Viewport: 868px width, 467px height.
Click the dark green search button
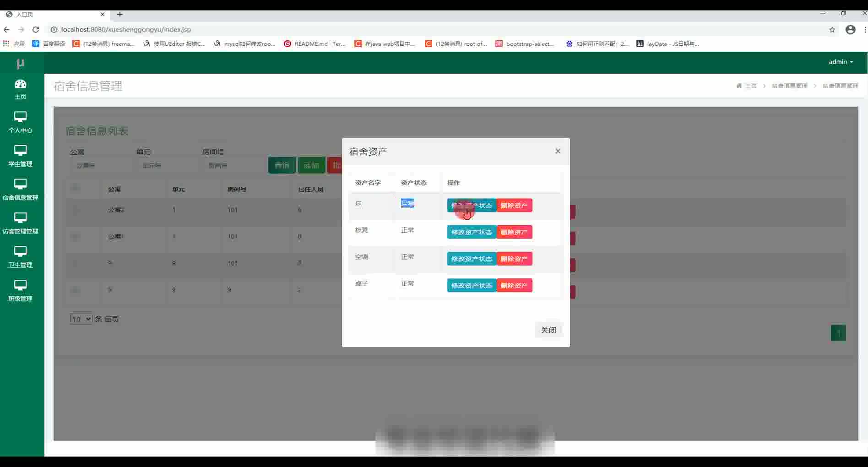click(282, 165)
